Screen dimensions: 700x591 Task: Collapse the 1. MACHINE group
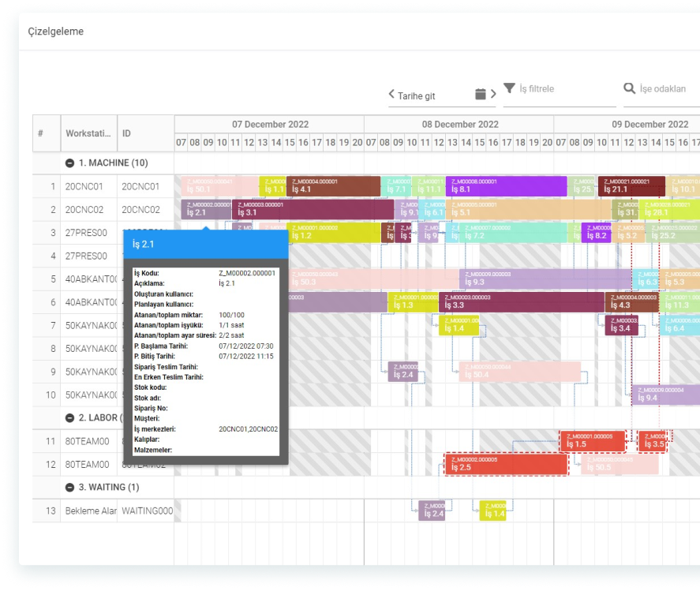click(x=70, y=163)
